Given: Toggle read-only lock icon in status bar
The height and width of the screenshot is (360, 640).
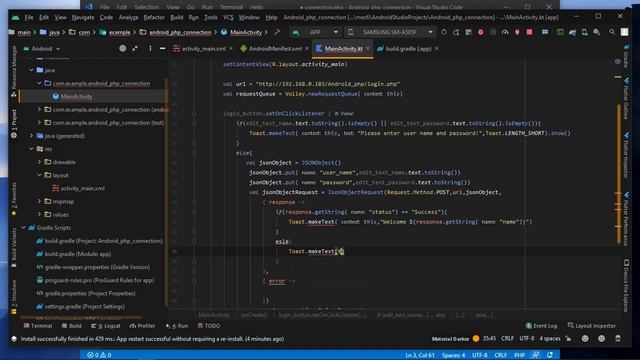Looking at the screenshot, I should (x=569, y=338).
